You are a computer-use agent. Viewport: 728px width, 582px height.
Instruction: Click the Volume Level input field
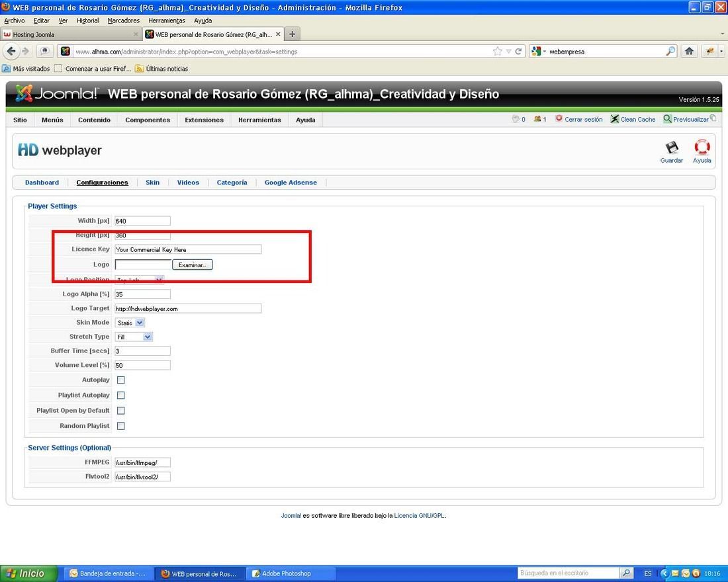pos(142,365)
